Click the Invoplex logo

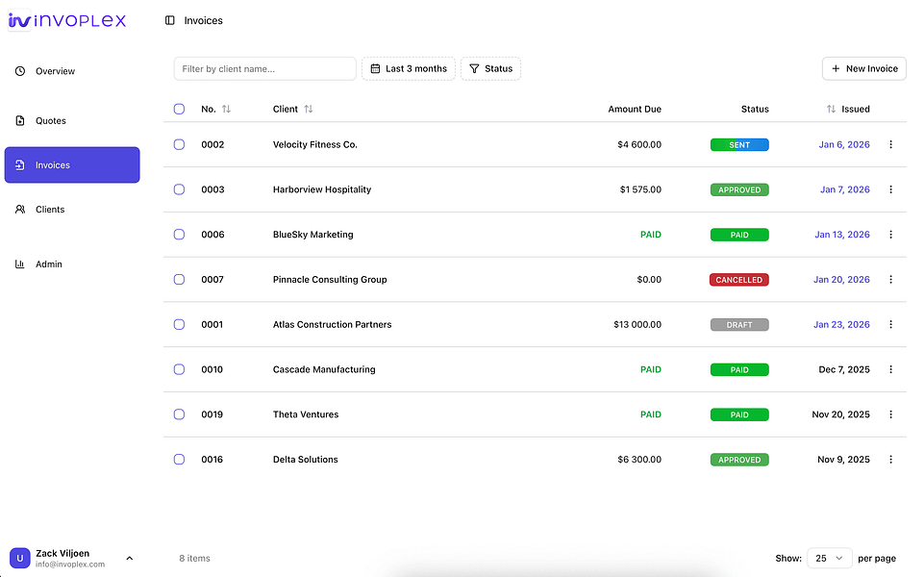66,20
